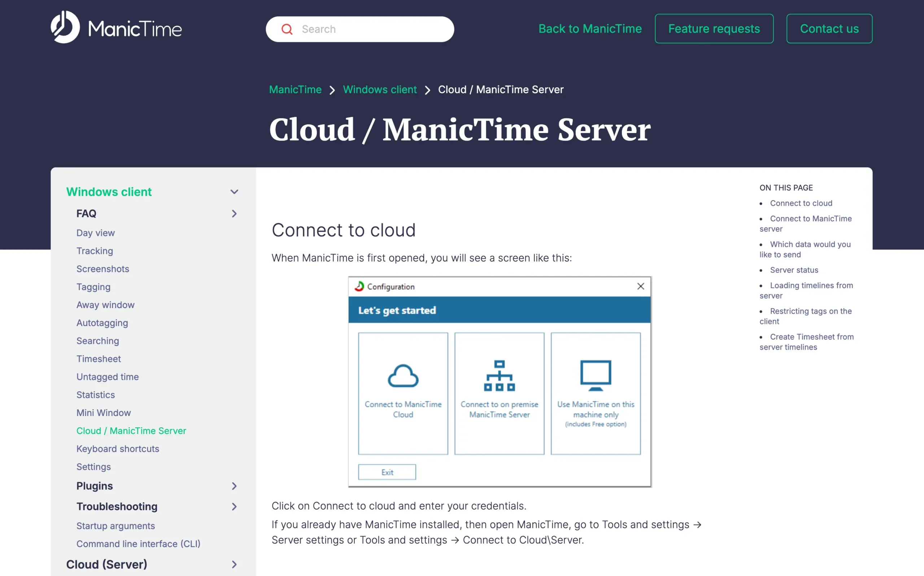Click the Cloud (Server) section title
The width and height of the screenshot is (924, 576).
coord(106,564)
